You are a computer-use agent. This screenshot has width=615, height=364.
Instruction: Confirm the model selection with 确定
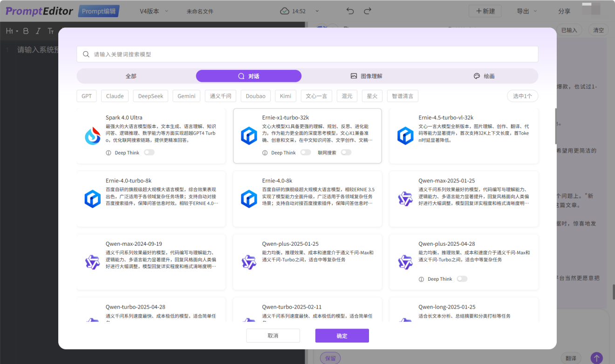pyautogui.click(x=342, y=336)
